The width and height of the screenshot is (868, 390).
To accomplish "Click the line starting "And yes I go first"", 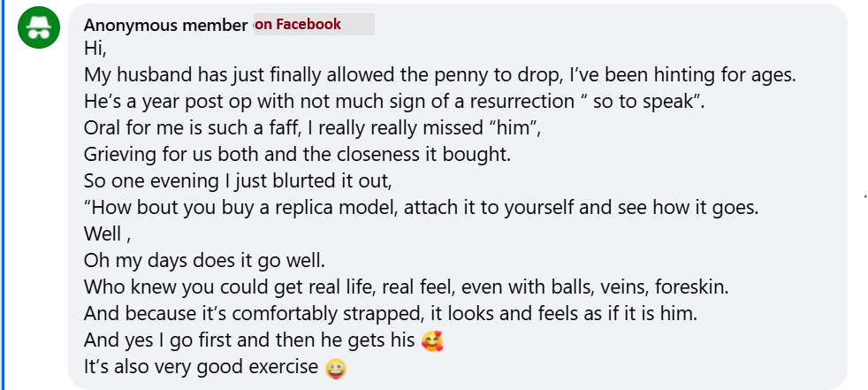I will point(248,340).
